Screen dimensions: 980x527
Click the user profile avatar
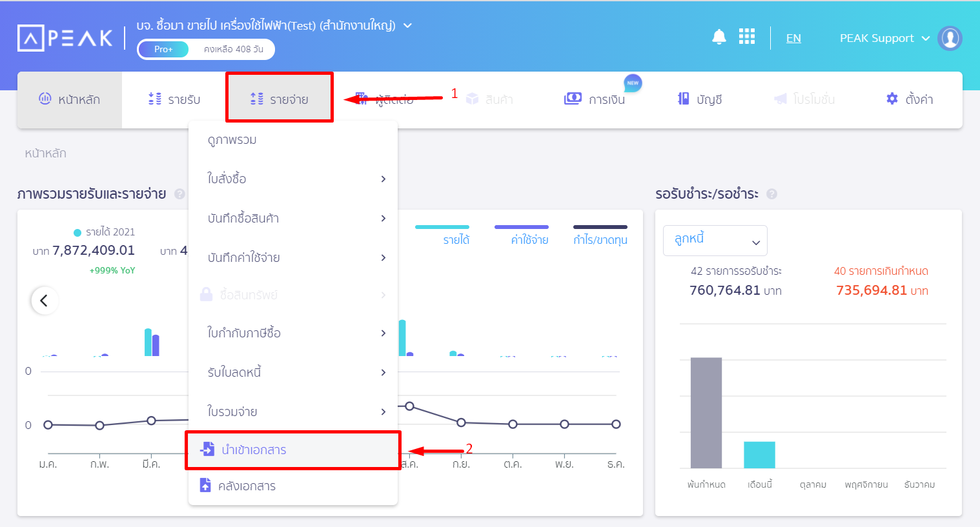pos(950,38)
